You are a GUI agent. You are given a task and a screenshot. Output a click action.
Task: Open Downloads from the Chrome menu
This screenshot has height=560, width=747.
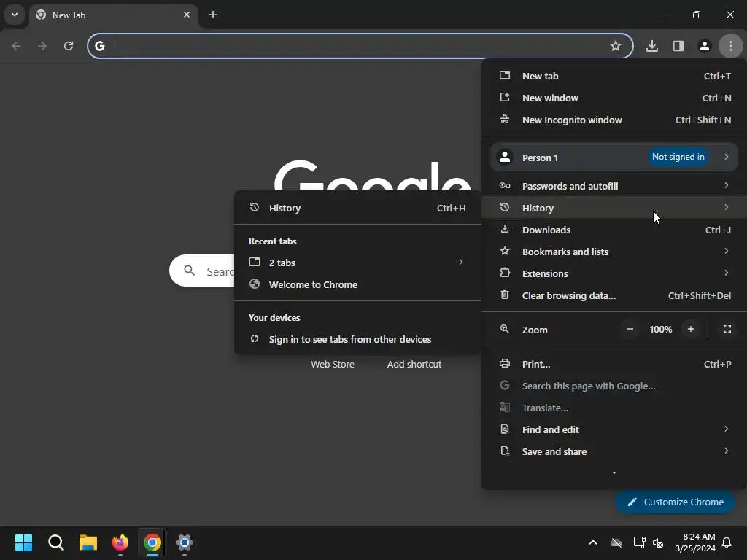614,230
